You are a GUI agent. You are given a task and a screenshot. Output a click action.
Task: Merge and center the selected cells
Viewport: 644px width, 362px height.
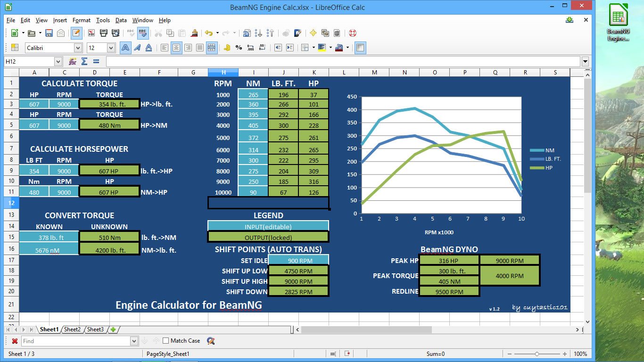(212, 48)
